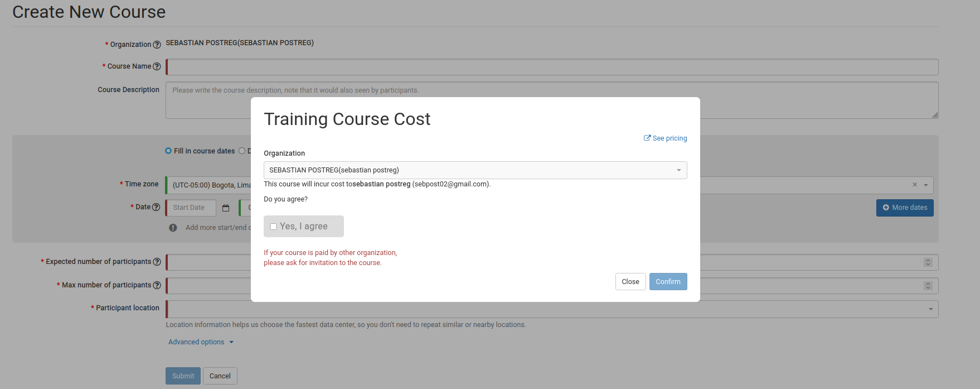Screen dimensions: 980x389
Task: Close the Training Course Cost dialog
Action: (630, 282)
